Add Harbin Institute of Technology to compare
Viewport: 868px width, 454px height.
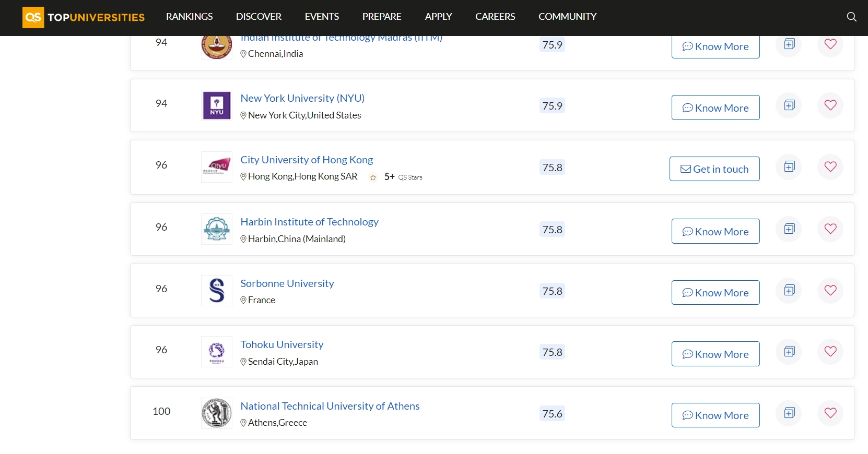point(789,229)
